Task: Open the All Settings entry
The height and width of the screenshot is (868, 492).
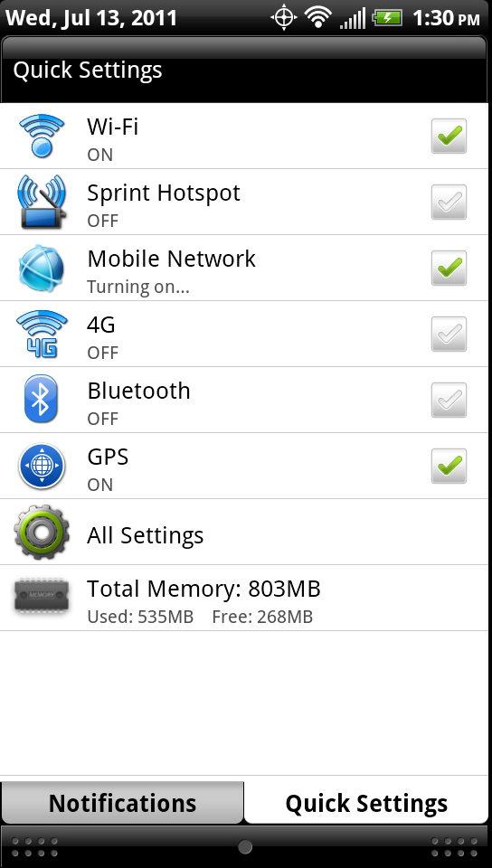Action: [x=244, y=532]
